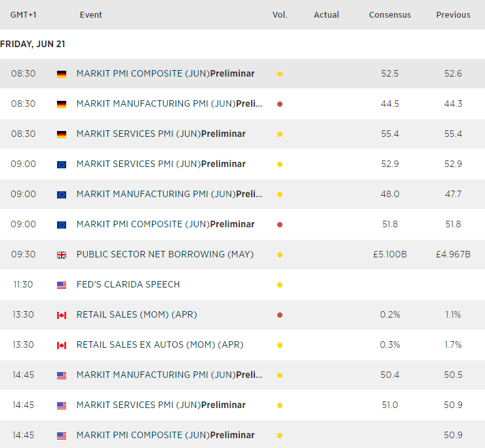Viewport: 485px width, 448px height.
Task: Open Eurozone Markit Services PMI event at 09:00
Action: pos(161,164)
